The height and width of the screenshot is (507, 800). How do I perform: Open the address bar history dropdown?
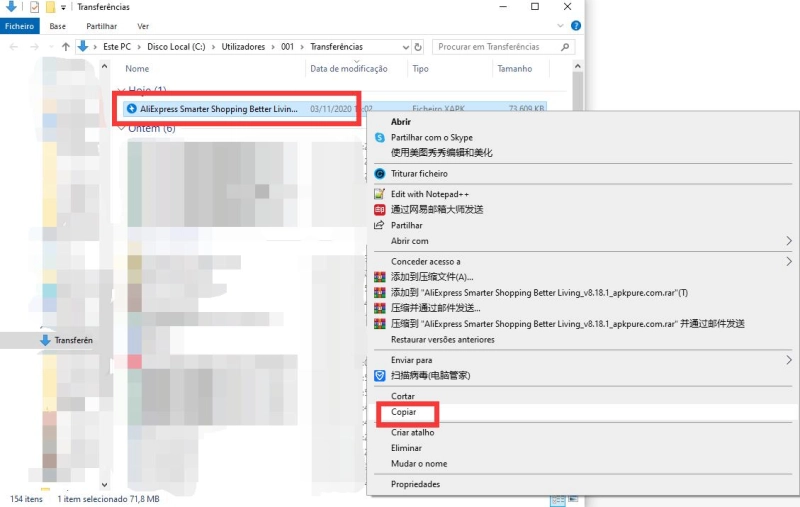405,47
